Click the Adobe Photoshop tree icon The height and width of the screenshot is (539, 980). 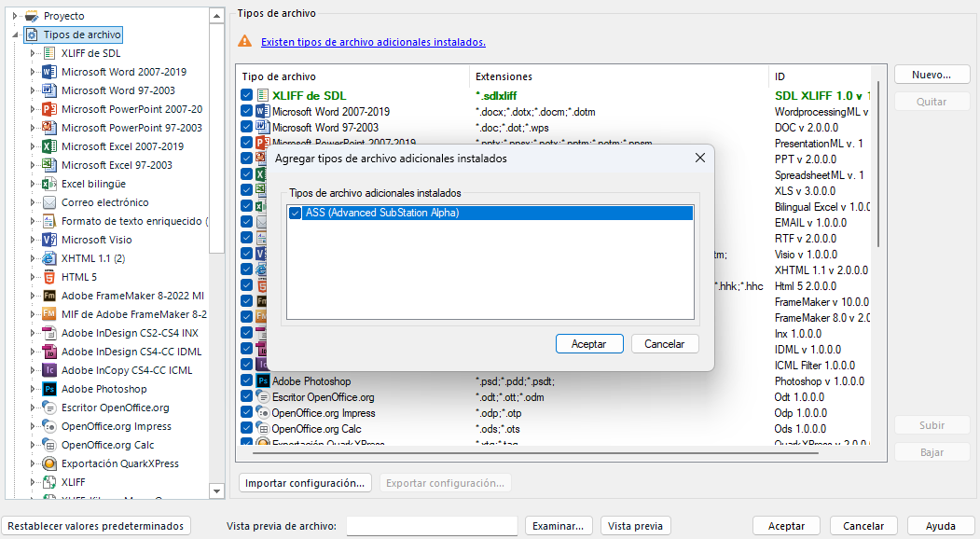click(x=49, y=389)
